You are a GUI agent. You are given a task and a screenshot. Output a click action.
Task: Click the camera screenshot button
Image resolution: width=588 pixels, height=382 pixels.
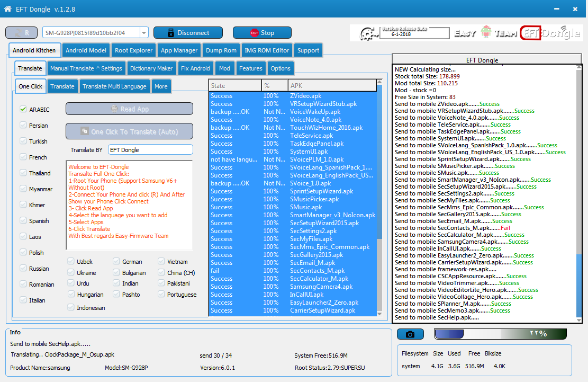(x=410, y=334)
